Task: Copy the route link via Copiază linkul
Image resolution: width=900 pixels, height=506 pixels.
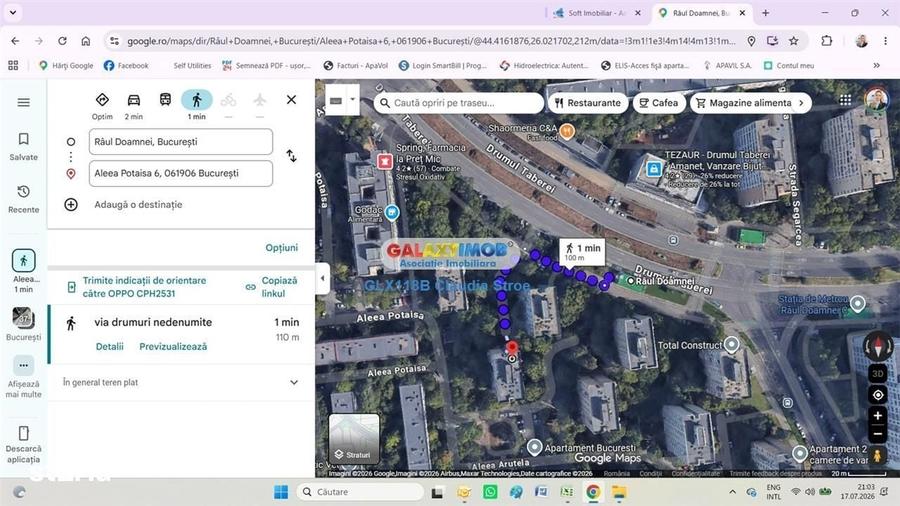Action: coord(272,287)
